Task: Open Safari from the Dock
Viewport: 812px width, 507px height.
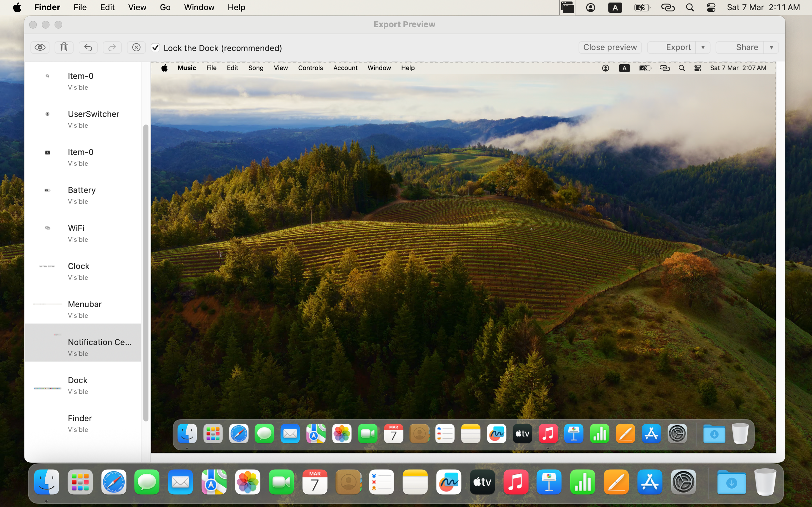Action: coord(114,482)
